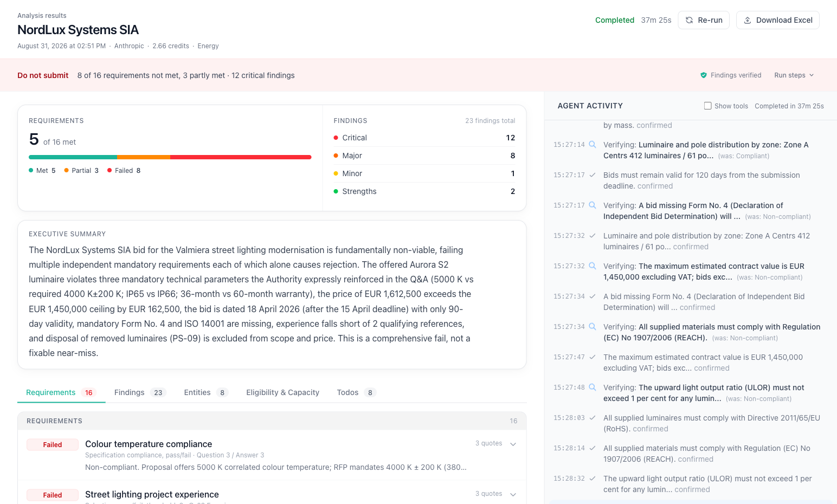Image resolution: width=837 pixels, height=504 pixels.
Task: Click the checkmark icon at 15:28:03 RoHS
Action: pyautogui.click(x=593, y=418)
